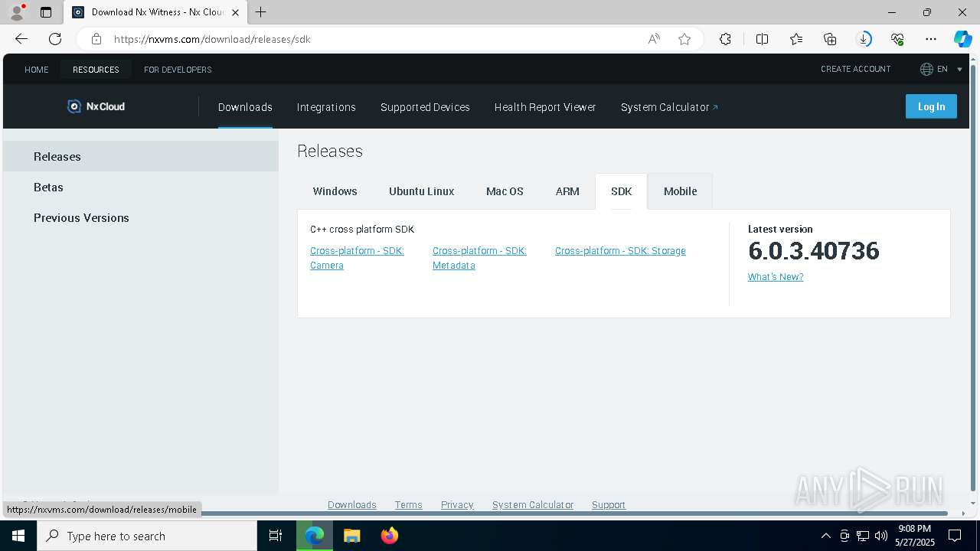Go back with browser back arrow
Viewport: 980px width, 551px height.
(21, 39)
